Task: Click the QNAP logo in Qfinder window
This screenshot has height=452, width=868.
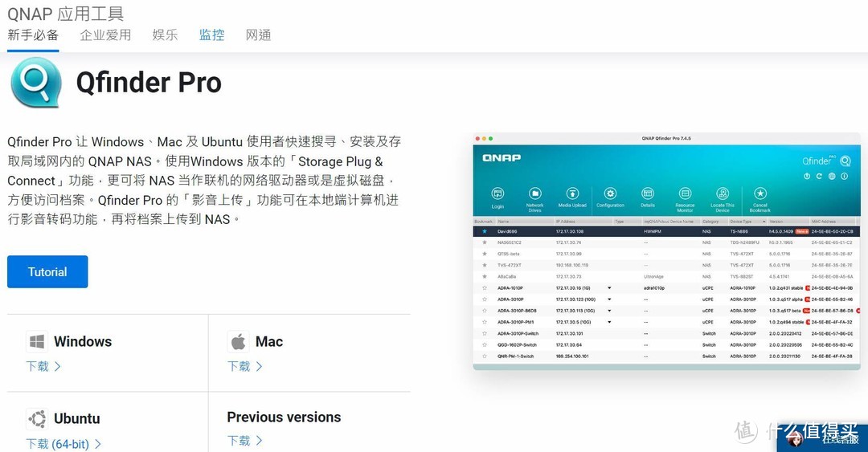Action: coord(502,158)
